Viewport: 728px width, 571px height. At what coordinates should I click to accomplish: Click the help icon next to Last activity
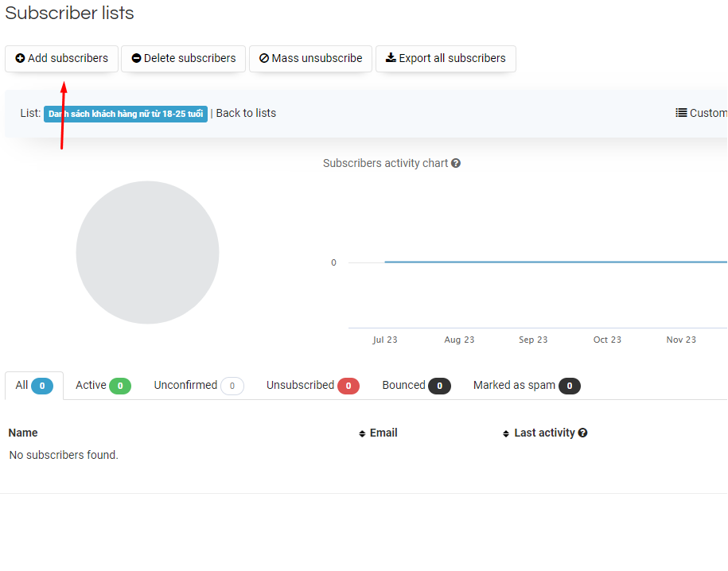[x=582, y=433]
